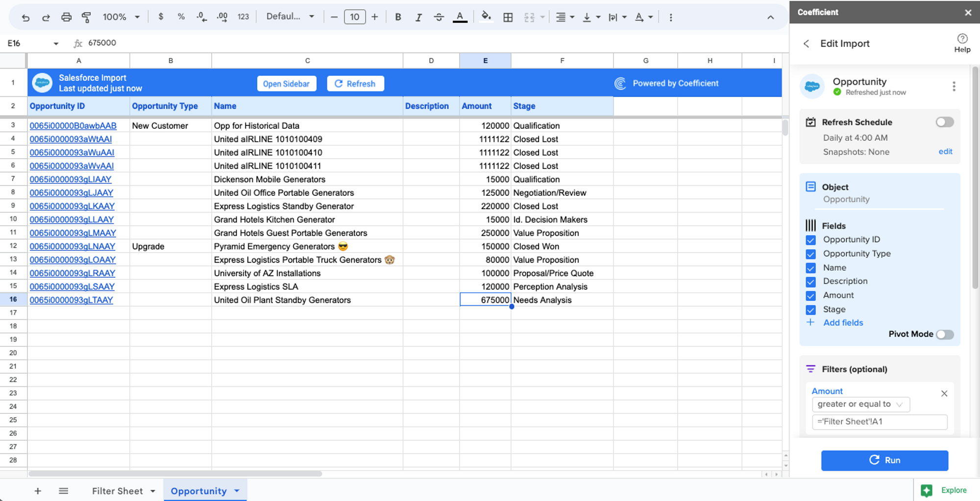Click the Run button
The width and height of the screenshot is (980, 501).
click(884, 460)
